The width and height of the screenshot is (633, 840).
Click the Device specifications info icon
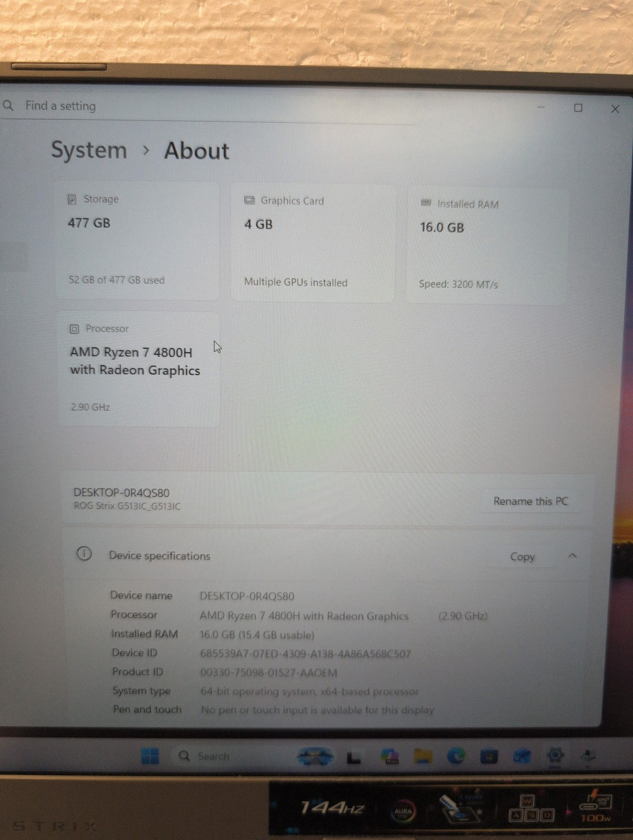(x=84, y=554)
